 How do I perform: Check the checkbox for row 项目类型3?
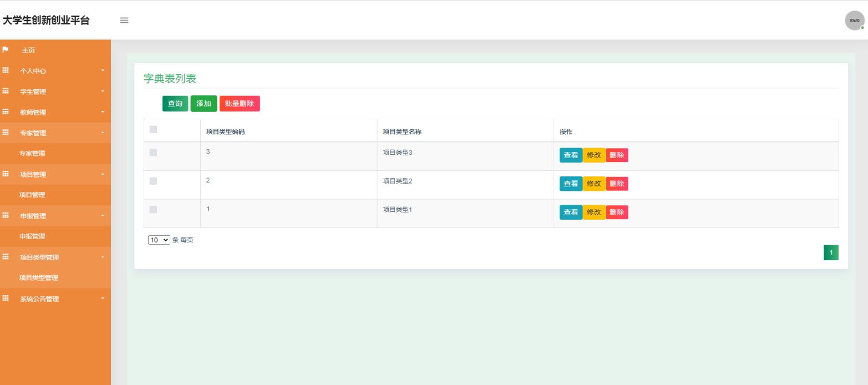pyautogui.click(x=154, y=152)
